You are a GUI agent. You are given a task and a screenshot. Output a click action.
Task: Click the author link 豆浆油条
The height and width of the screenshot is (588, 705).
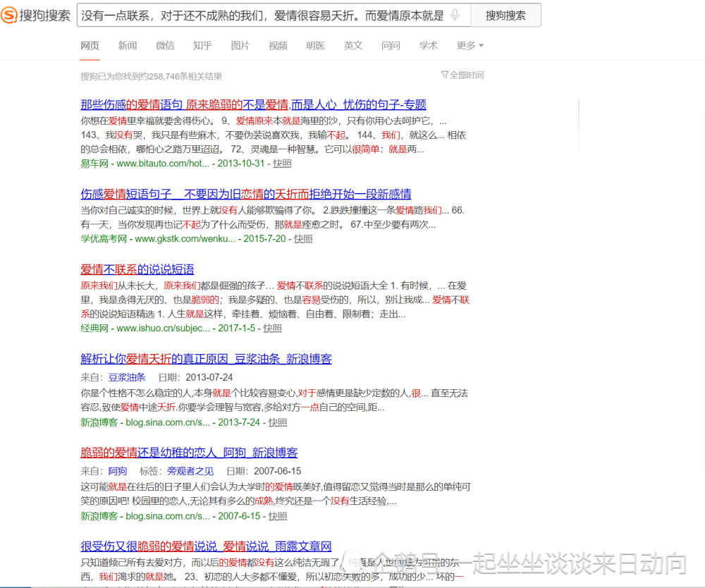coord(127,377)
